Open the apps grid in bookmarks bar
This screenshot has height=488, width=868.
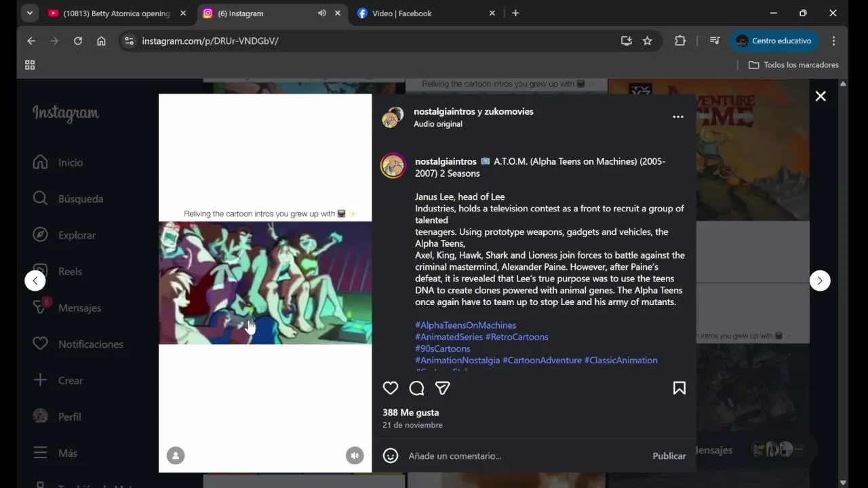pos(30,65)
